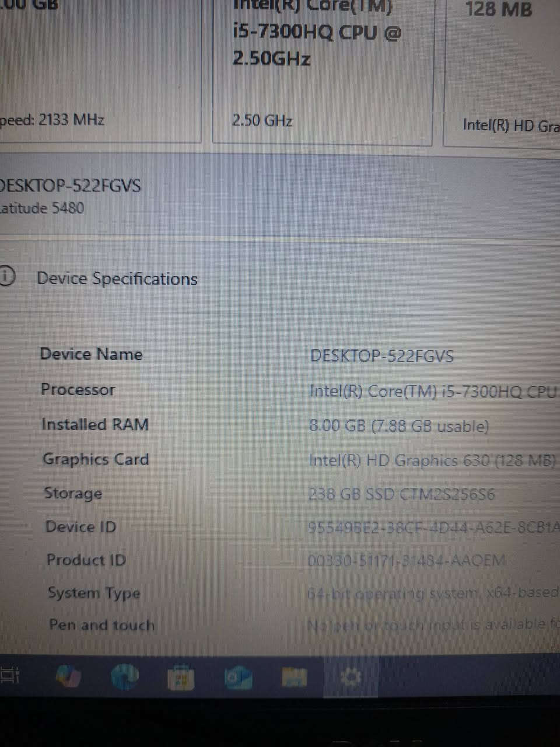
Task: Click the System Type value text
Action: (433, 593)
